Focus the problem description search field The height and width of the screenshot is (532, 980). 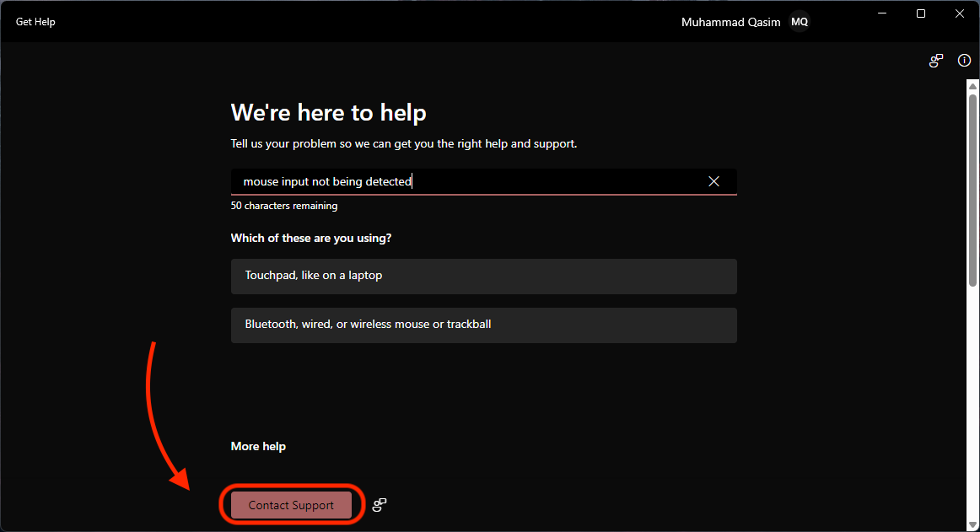click(x=472, y=181)
